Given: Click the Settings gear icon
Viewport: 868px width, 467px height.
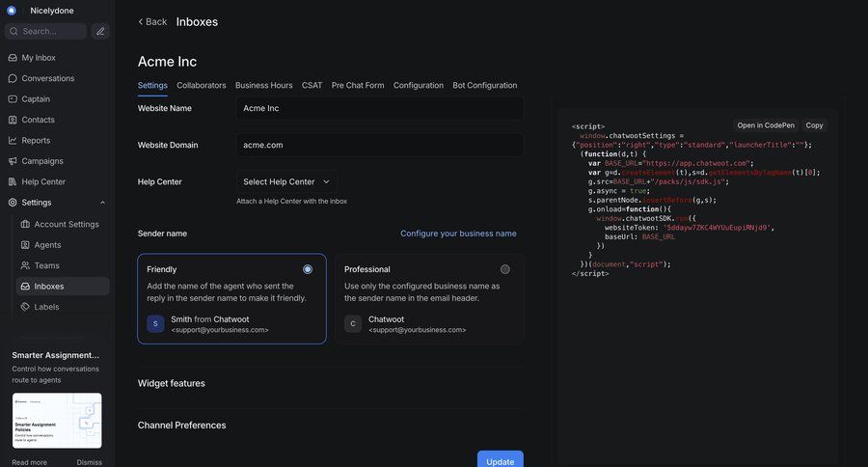Looking at the screenshot, I should pyautogui.click(x=13, y=203).
